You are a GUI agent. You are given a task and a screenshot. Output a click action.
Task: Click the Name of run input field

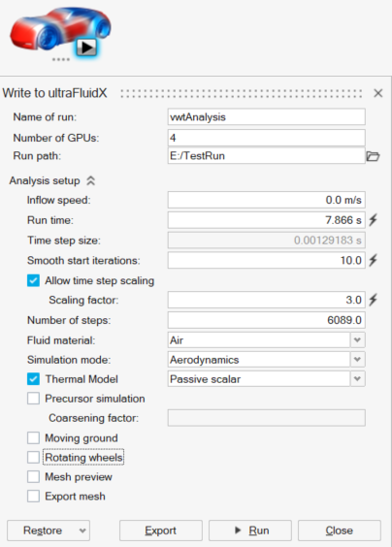click(266, 116)
